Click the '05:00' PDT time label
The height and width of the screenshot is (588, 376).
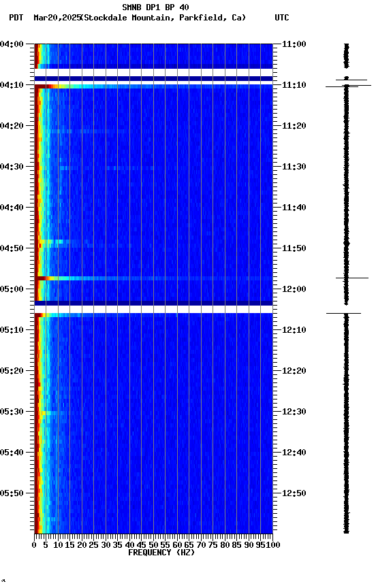pyautogui.click(x=12, y=289)
